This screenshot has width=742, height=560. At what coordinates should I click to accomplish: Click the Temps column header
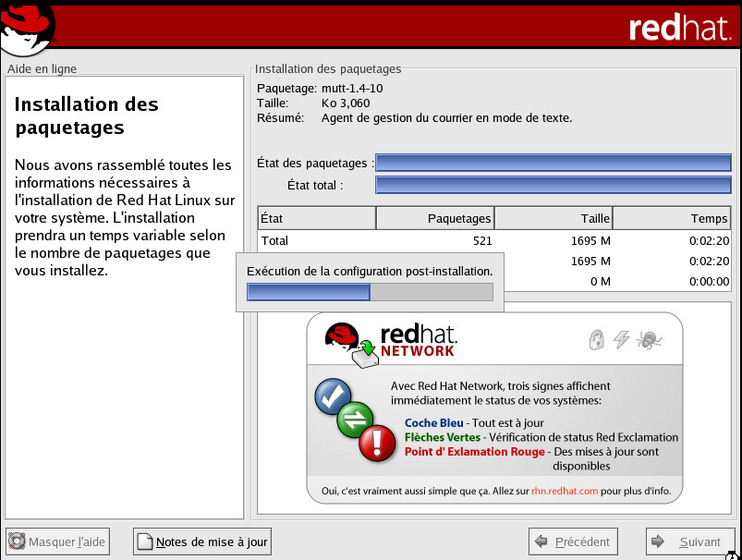672,218
